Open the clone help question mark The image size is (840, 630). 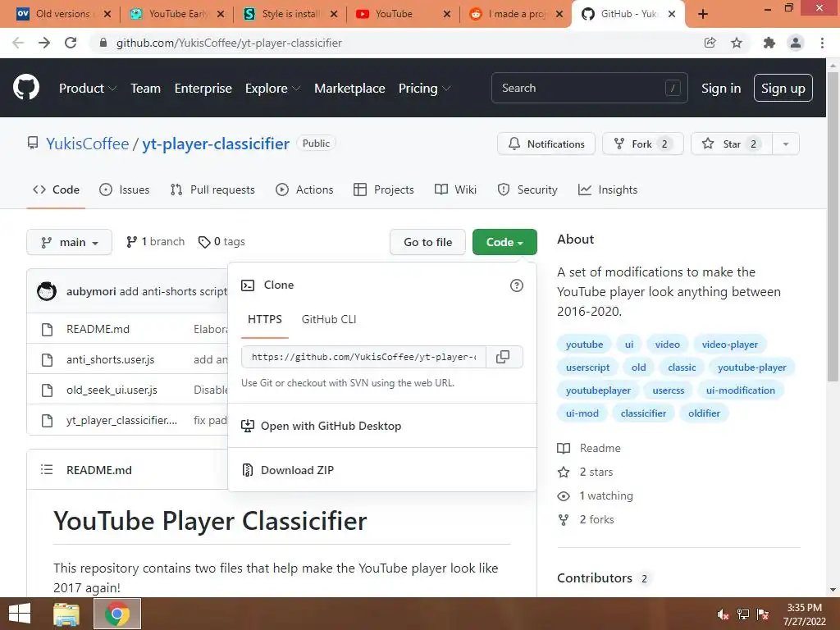[x=517, y=285]
